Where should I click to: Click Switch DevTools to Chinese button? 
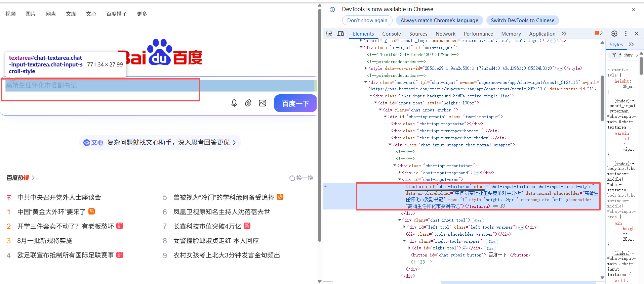[x=523, y=20]
